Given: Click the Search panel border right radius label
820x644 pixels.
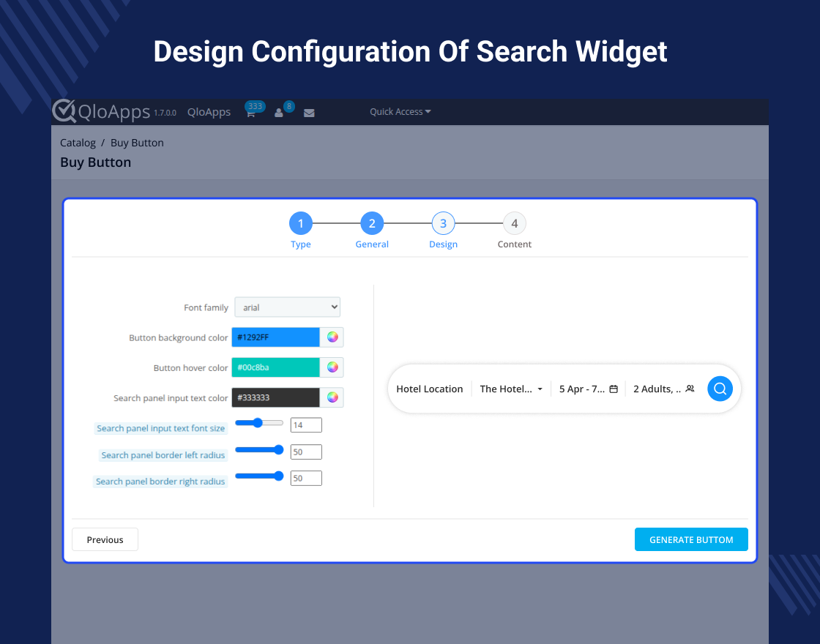Looking at the screenshot, I should 160,482.
